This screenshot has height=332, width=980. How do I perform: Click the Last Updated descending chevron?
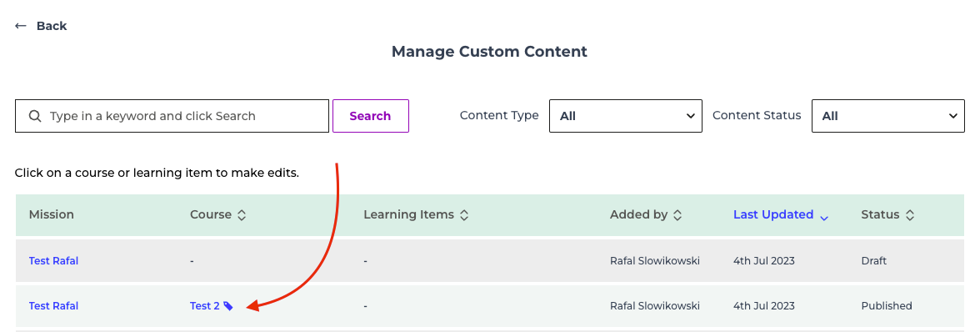pyautogui.click(x=823, y=218)
